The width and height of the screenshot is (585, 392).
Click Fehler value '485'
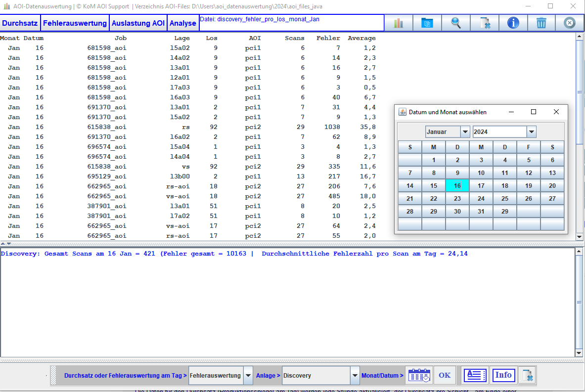(x=334, y=196)
